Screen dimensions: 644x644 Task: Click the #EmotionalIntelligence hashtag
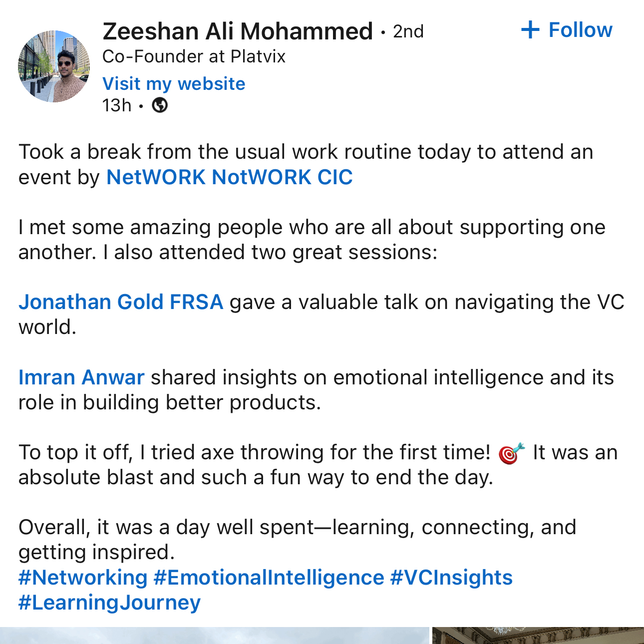point(269,578)
